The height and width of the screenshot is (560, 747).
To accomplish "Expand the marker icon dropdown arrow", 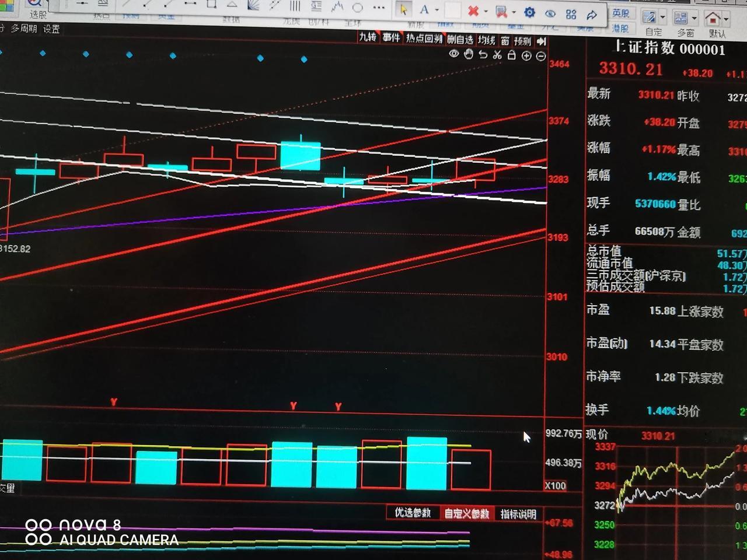I will pos(514,12).
